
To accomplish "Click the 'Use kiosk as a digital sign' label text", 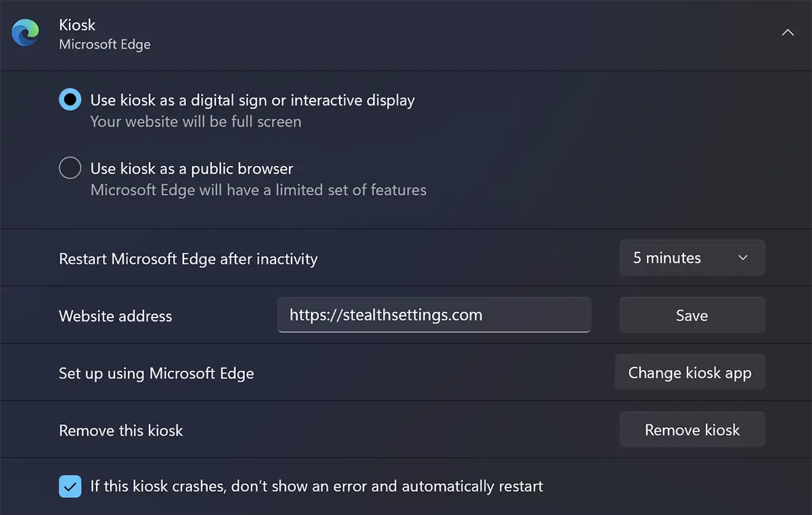I will tap(252, 101).
